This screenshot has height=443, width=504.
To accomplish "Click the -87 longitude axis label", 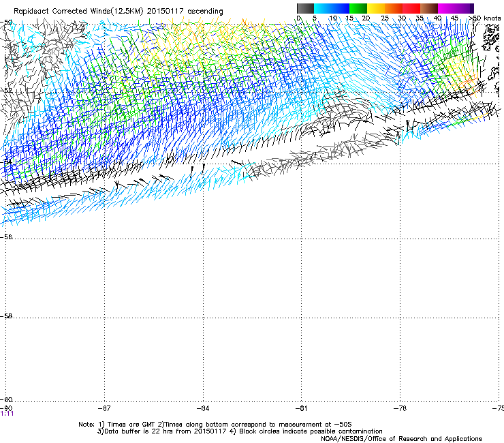I will (x=104, y=408).
